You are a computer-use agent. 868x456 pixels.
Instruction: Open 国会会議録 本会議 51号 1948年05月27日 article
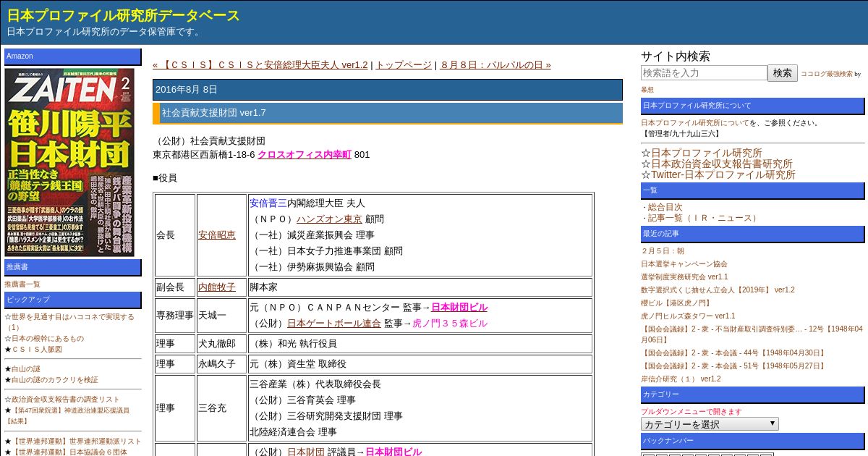(x=733, y=366)
